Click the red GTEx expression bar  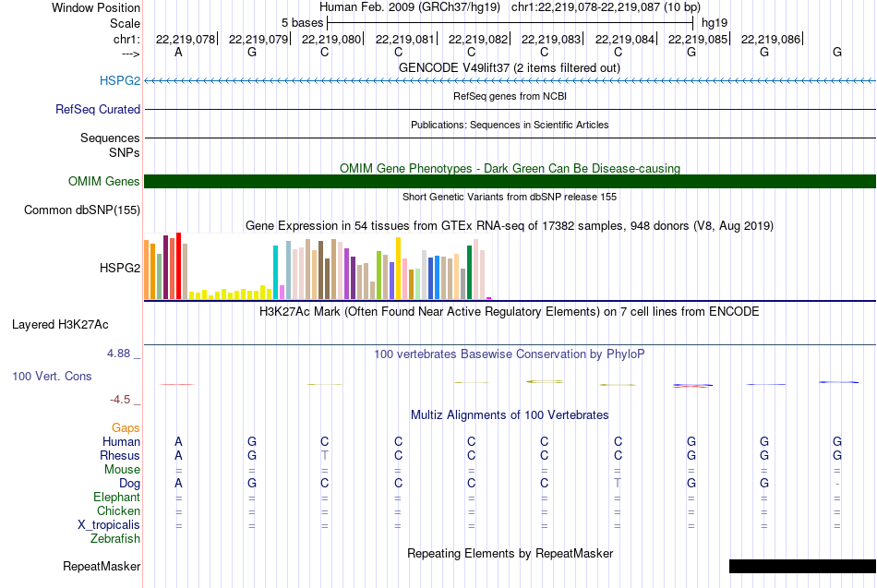(178, 266)
